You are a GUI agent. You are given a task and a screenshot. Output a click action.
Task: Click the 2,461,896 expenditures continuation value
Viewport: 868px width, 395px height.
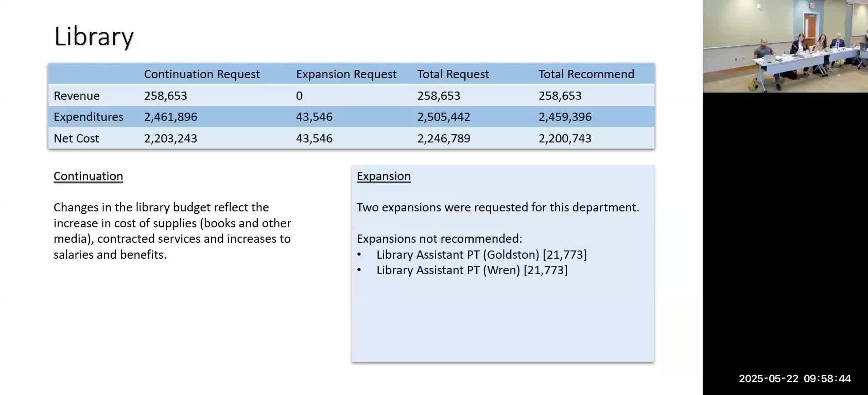pos(170,117)
